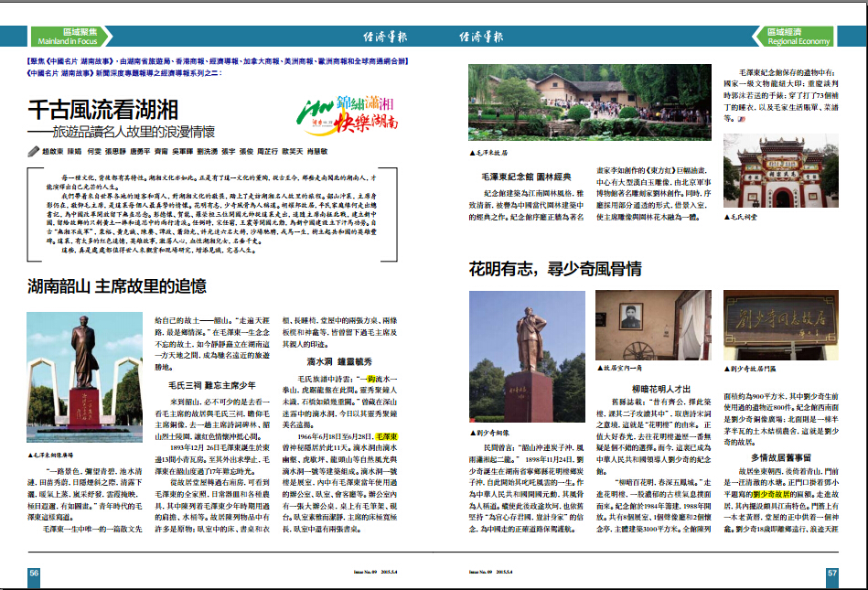Click the right 經濟導報 masthead logo
The image size is (868, 590).
tap(481, 38)
